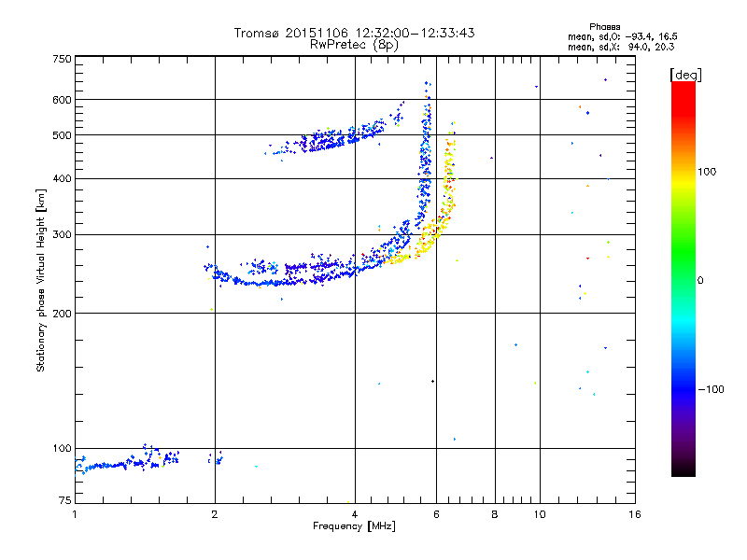This screenshot has width=747, height=560.
Task: Click the 'Phases' header label
Action: [x=604, y=27]
